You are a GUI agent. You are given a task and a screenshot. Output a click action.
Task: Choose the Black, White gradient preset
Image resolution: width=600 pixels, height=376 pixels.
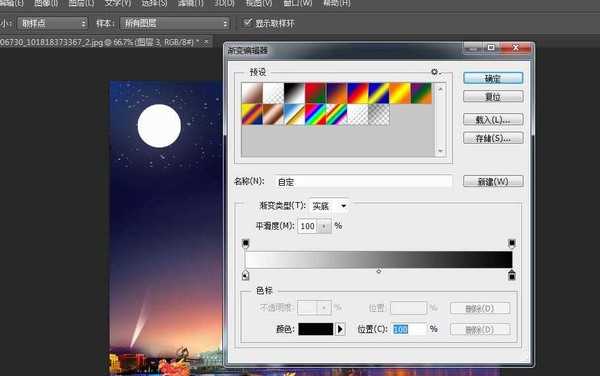point(294,93)
